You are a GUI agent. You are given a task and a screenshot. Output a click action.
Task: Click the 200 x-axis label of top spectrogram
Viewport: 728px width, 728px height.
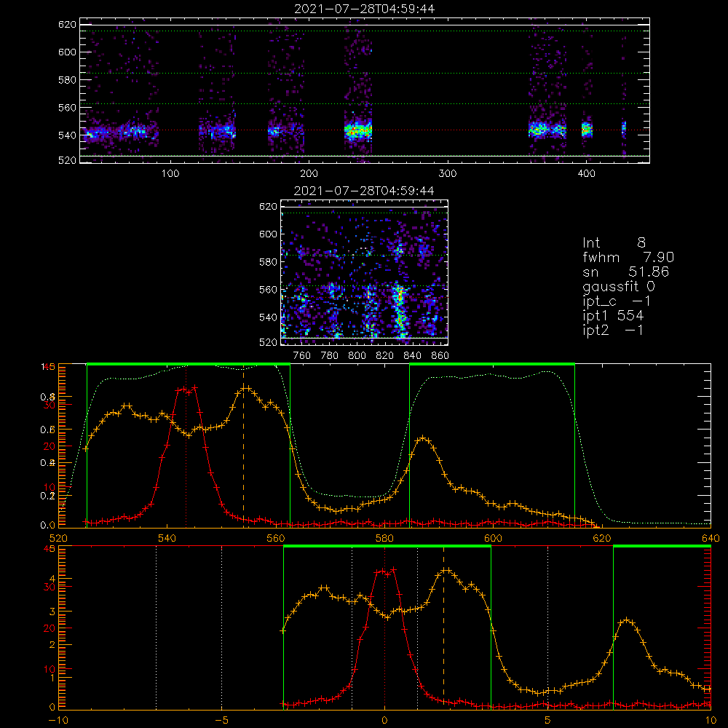(309, 174)
